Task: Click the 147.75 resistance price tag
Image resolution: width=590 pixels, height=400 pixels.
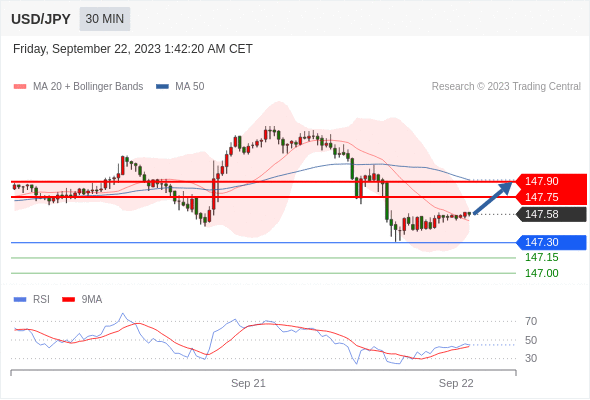Action: [x=551, y=197]
